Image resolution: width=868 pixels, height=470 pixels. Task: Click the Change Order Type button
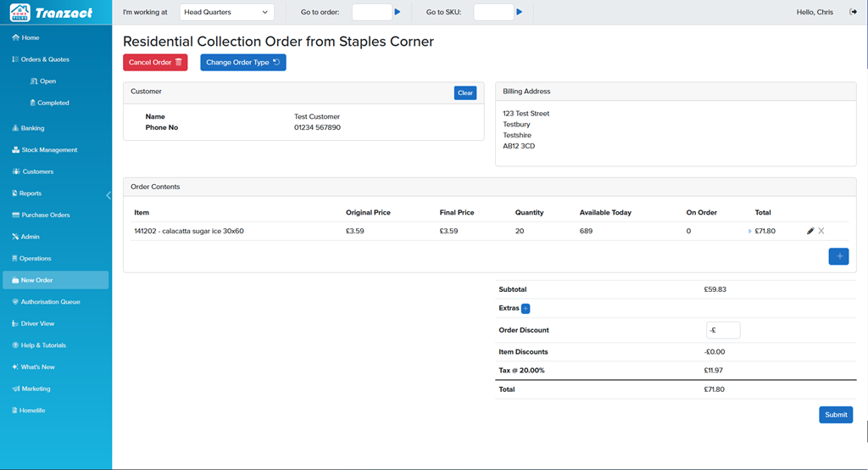(242, 63)
